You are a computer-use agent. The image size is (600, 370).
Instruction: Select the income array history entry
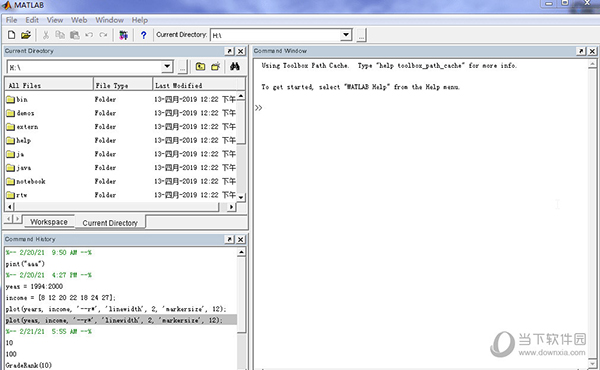pos(60,298)
